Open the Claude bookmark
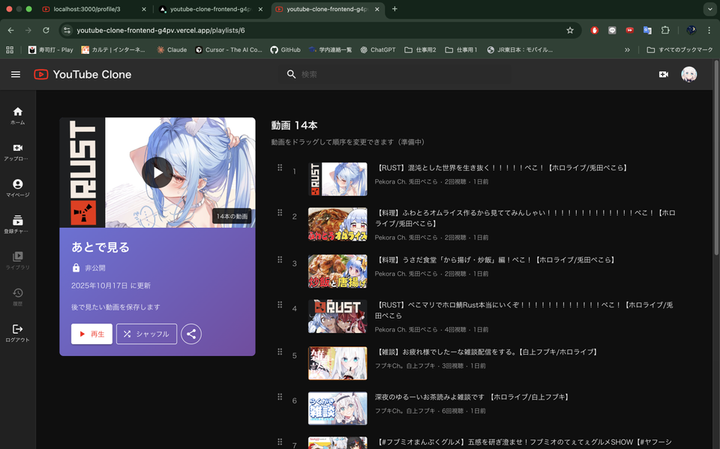720x449 pixels. point(172,50)
